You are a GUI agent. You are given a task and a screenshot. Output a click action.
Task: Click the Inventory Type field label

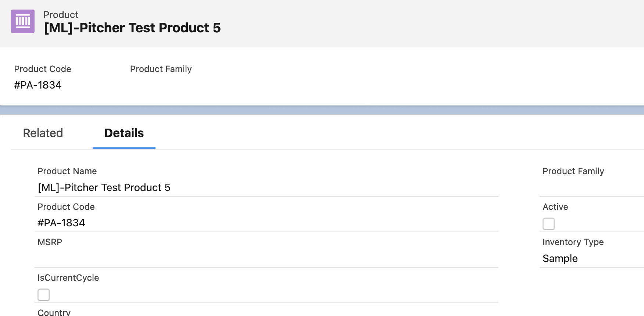[x=573, y=242]
